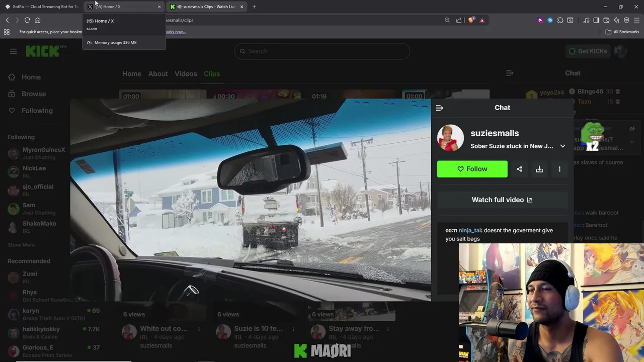
Task: Switch to the BotRix browser tab
Action: pyautogui.click(x=41, y=7)
